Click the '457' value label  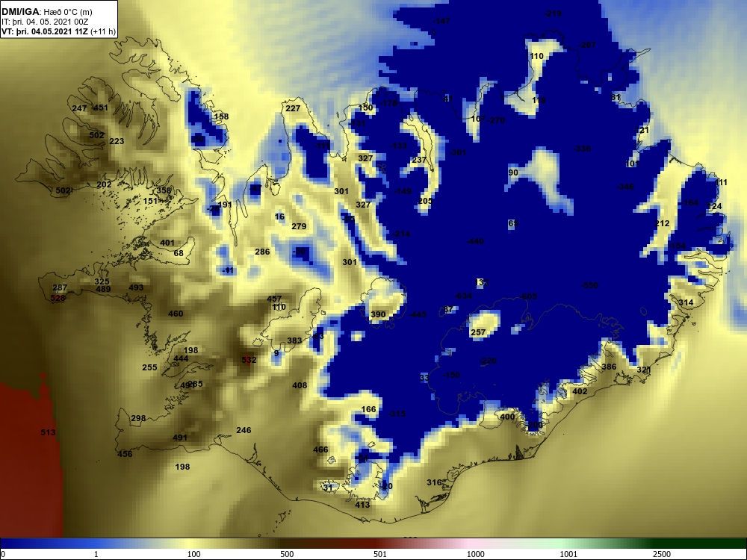pyautogui.click(x=274, y=299)
